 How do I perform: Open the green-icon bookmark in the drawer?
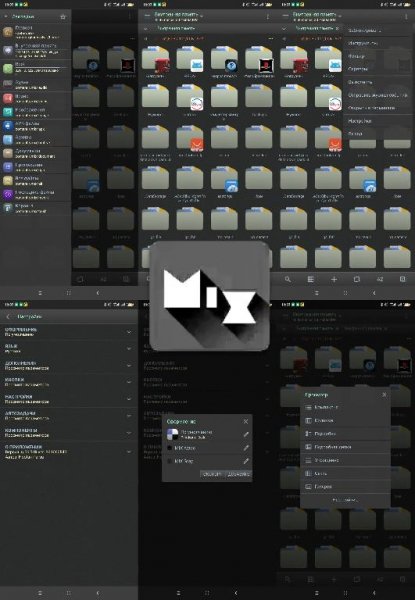[x=36, y=68]
